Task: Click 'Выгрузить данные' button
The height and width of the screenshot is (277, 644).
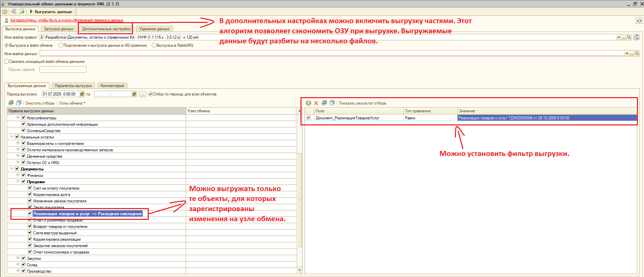Action: click(x=51, y=11)
